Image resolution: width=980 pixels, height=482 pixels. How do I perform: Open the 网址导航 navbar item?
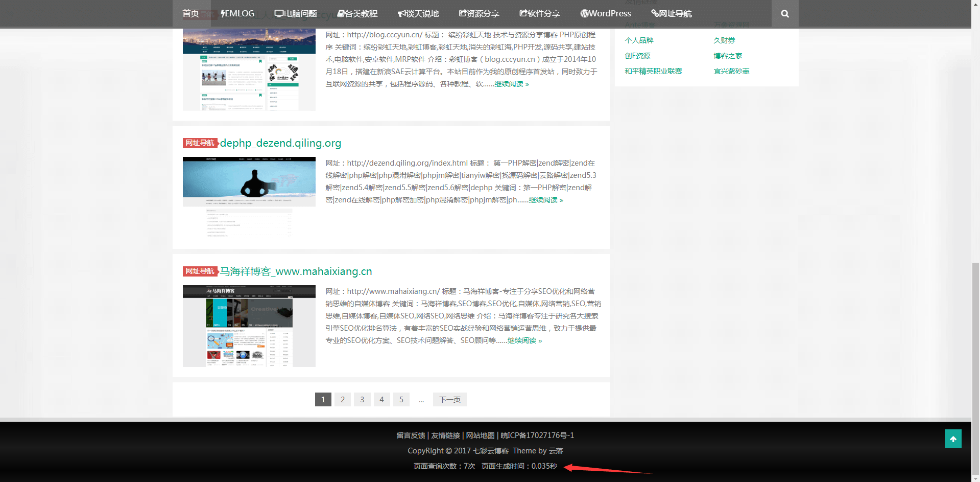pyautogui.click(x=672, y=14)
